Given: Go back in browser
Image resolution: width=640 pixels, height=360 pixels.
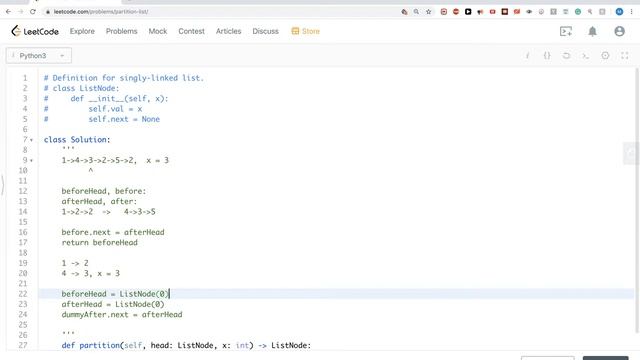Looking at the screenshot, I should click(x=9, y=11).
